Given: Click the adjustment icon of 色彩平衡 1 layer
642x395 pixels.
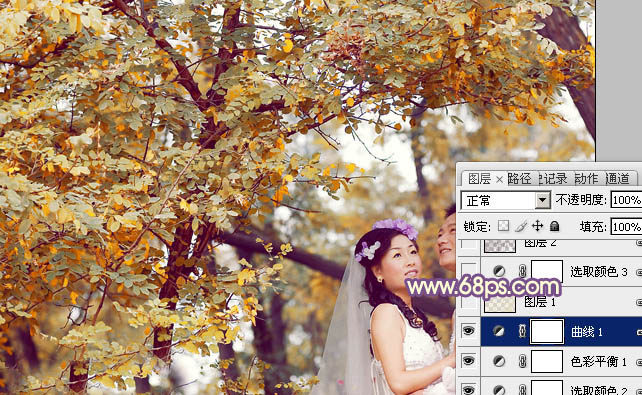Looking at the screenshot, I should (x=499, y=361).
